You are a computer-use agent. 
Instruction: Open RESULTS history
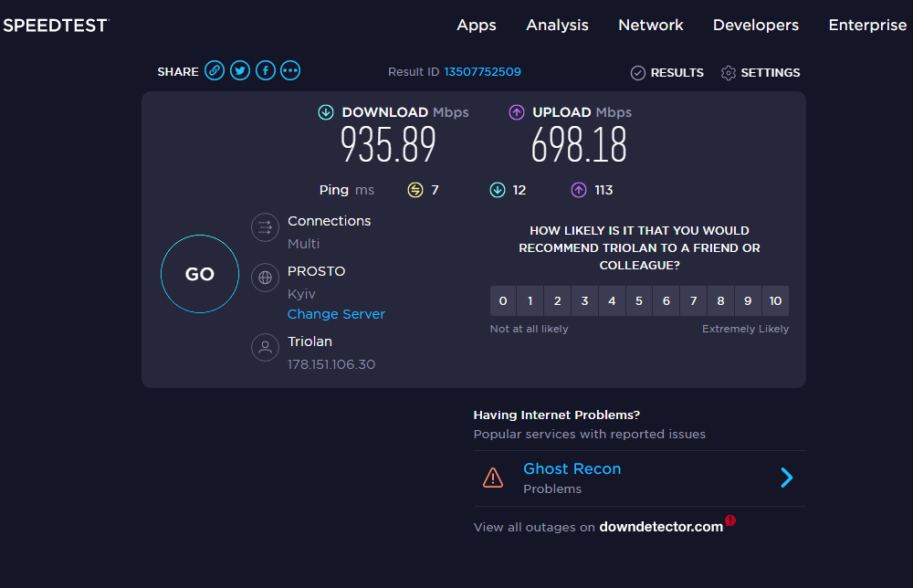click(x=677, y=73)
